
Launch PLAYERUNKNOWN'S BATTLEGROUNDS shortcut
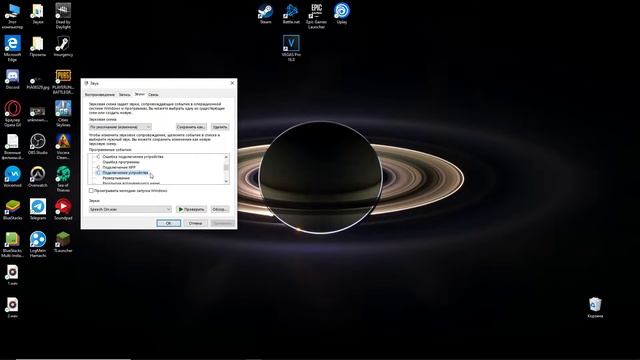63,82
